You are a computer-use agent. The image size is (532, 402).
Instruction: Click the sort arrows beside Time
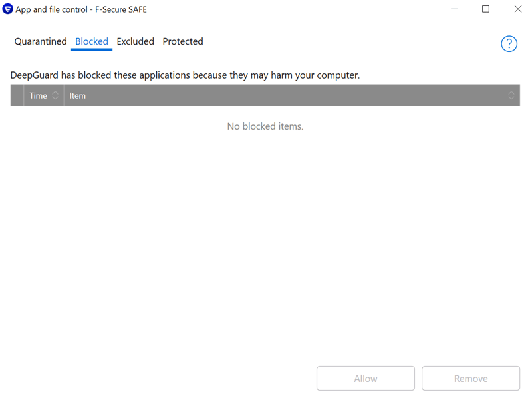pyautogui.click(x=55, y=95)
